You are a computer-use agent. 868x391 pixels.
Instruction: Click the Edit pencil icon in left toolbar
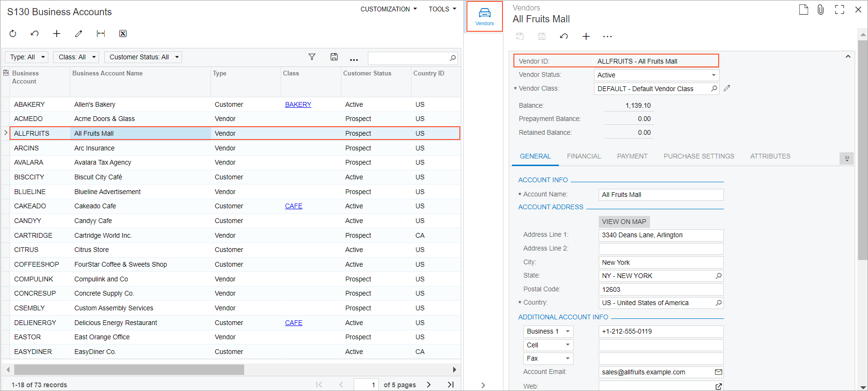79,34
